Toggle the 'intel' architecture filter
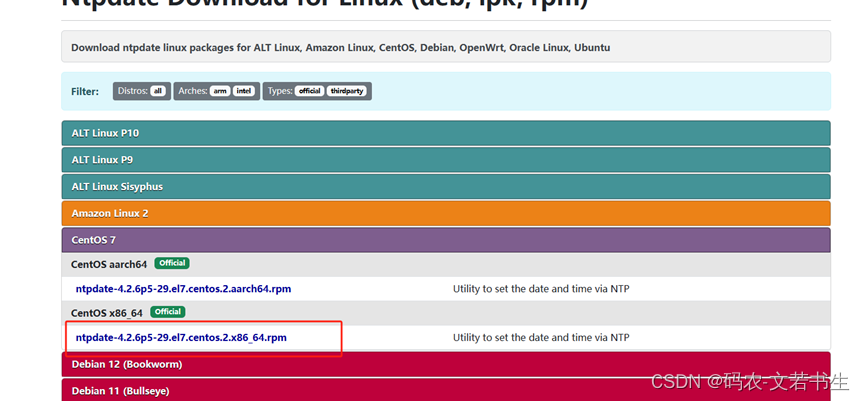Image resolution: width=865 pixels, height=401 pixels. tap(244, 91)
